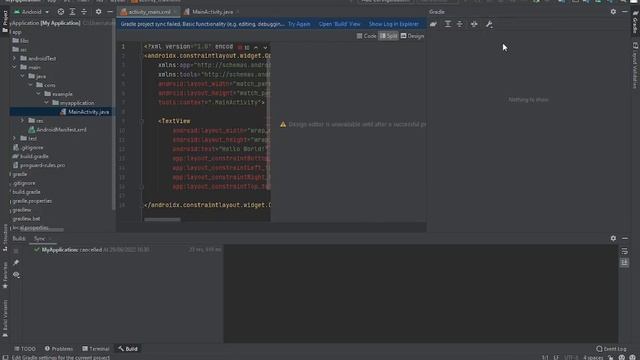Switch editor to Split view

click(389, 36)
